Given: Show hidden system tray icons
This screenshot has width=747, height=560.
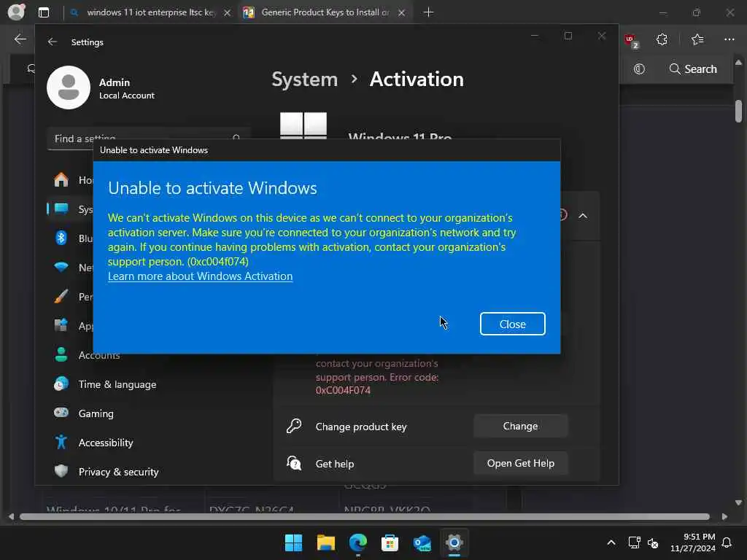Looking at the screenshot, I should 611,542.
